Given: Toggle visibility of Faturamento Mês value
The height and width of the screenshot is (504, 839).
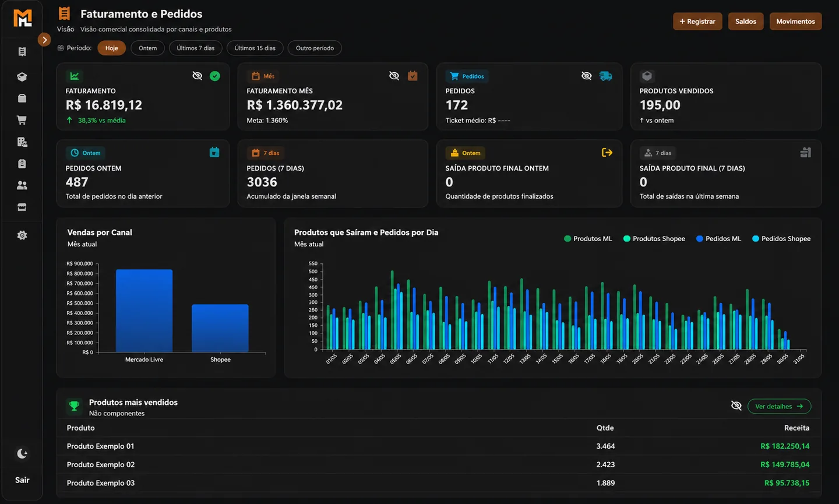Looking at the screenshot, I should tap(394, 76).
